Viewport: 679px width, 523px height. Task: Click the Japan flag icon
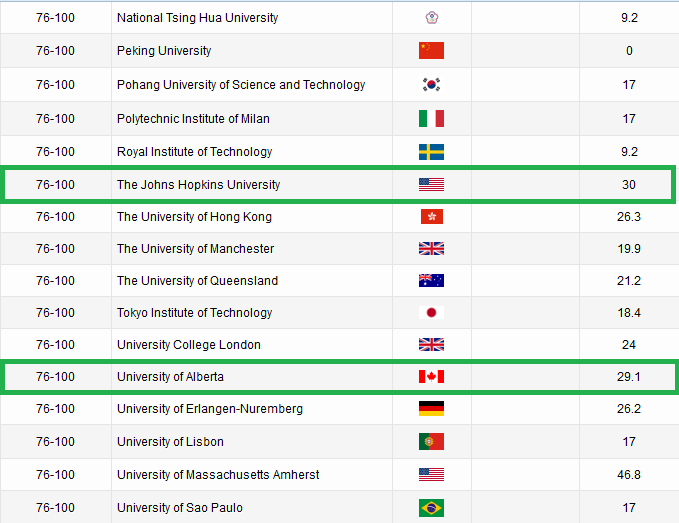[431, 313]
